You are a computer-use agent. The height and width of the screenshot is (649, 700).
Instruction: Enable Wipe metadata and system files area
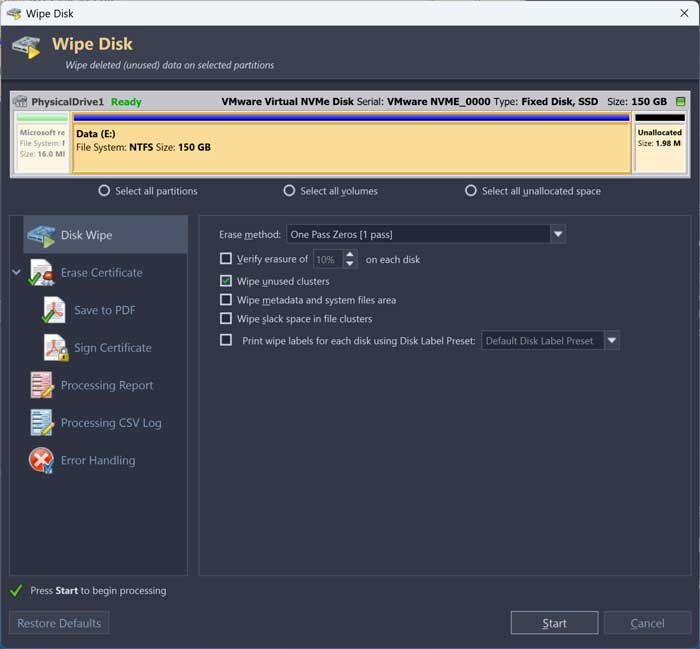pyautogui.click(x=226, y=300)
